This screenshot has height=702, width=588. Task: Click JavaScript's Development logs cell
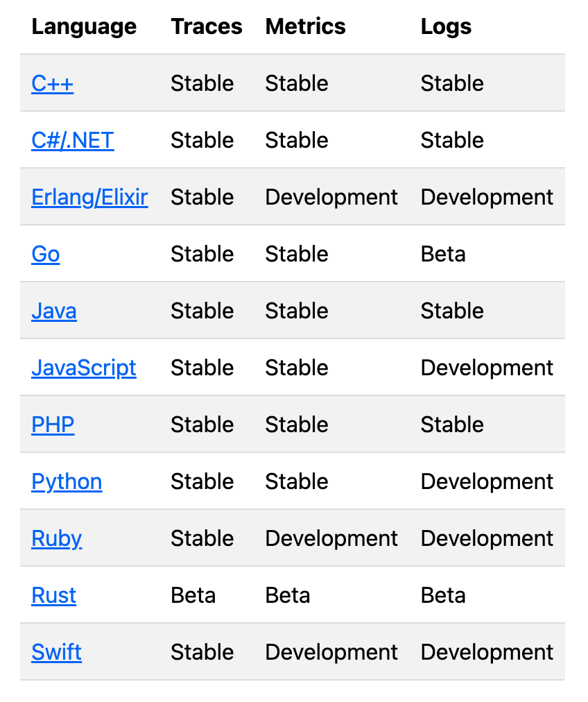tap(487, 368)
